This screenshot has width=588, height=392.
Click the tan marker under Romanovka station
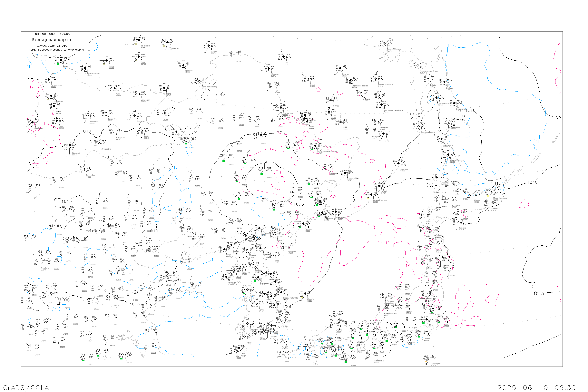[x=136, y=44]
